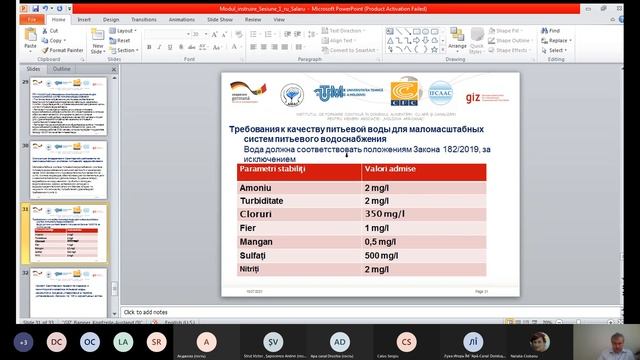Select slide 29 thumbnail
640x360 pixels.
69,106
